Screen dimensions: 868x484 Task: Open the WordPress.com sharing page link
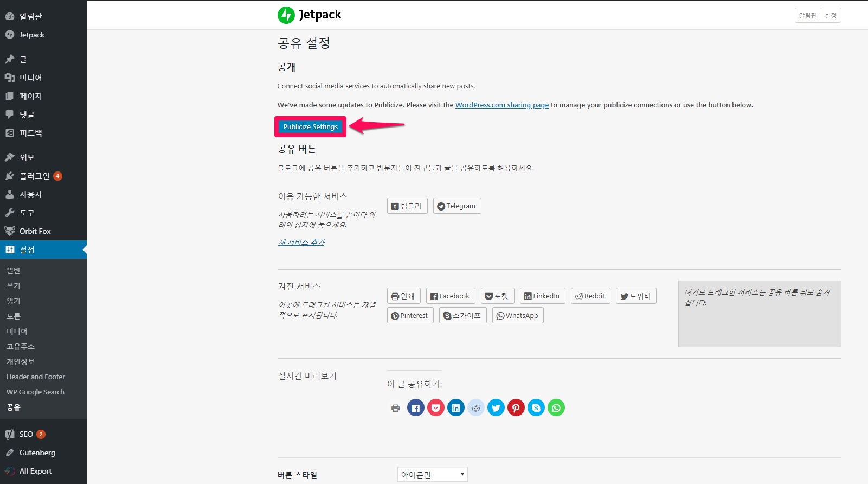coord(501,105)
